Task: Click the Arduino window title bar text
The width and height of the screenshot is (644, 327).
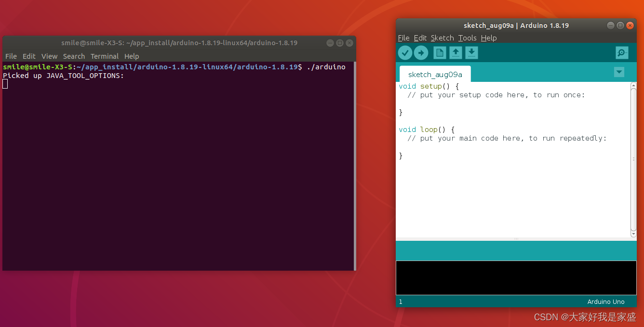Action: (x=516, y=26)
